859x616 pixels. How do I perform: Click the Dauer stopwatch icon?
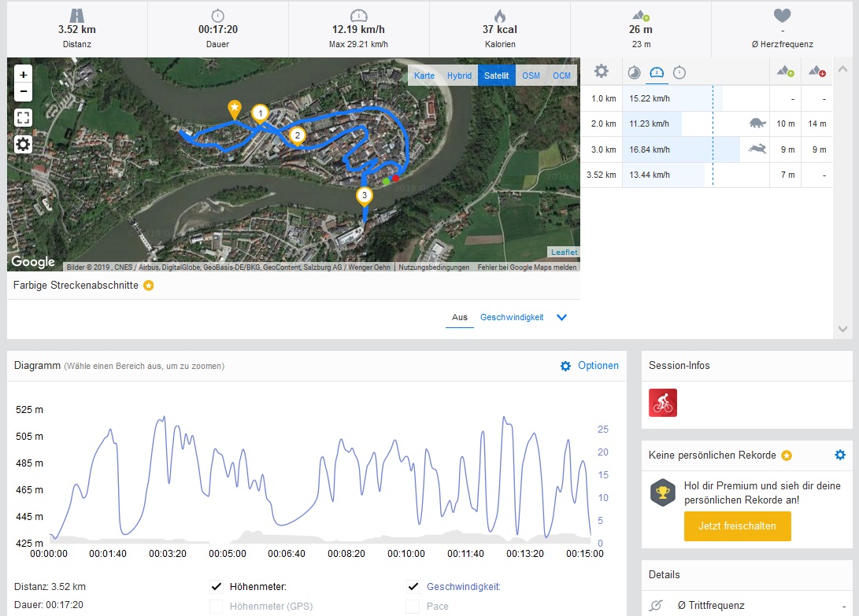coord(217,15)
